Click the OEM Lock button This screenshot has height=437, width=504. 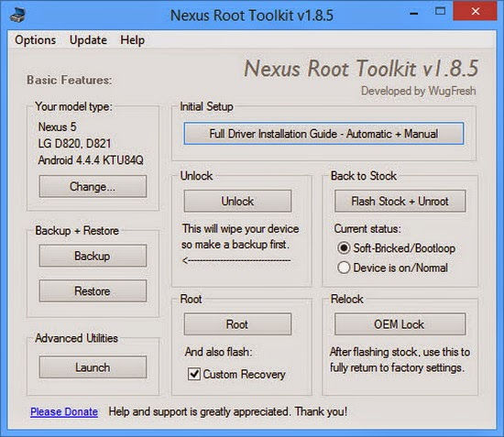point(400,324)
